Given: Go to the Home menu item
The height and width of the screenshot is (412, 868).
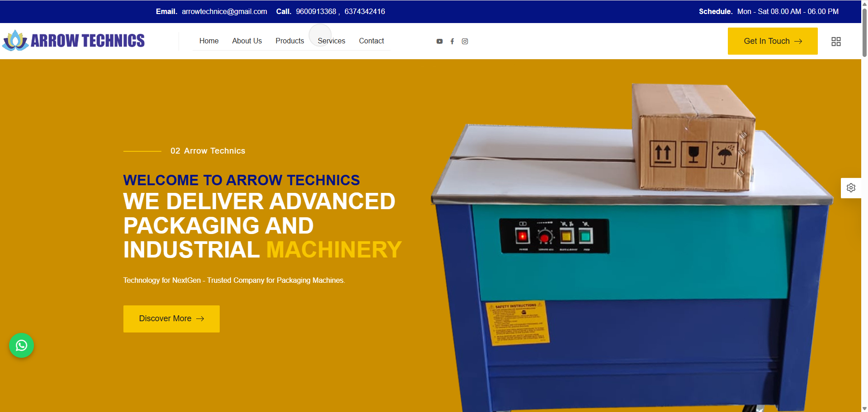Looking at the screenshot, I should click(209, 41).
